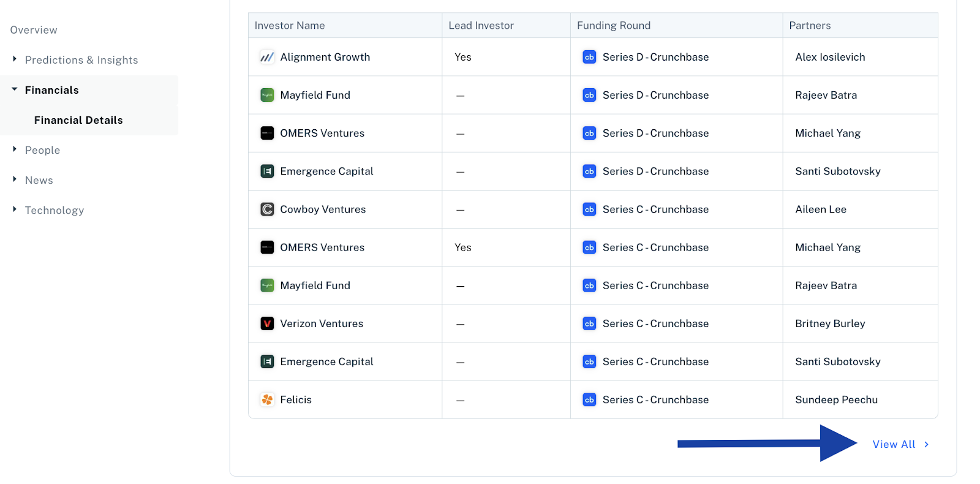The height and width of the screenshot is (484, 980).
Task: Click Mayfield Fund logo in Series C row
Action: [x=267, y=285]
